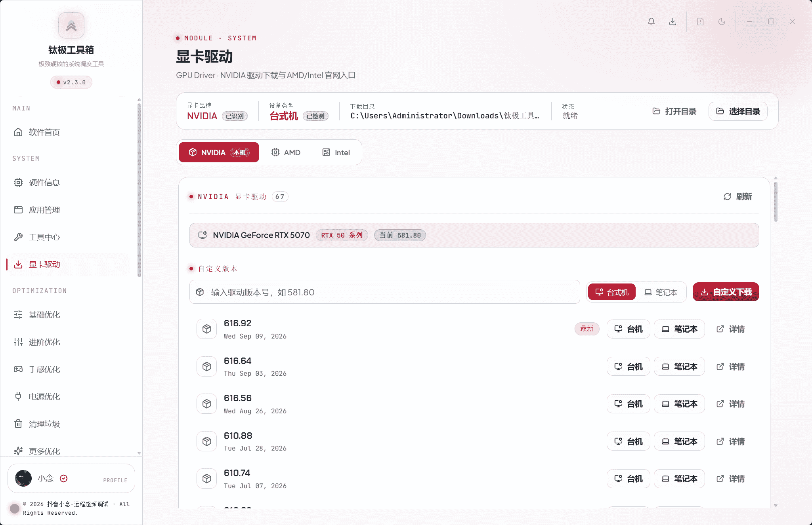
Task: Select 笔记本 device type toggle
Action: tap(660, 292)
